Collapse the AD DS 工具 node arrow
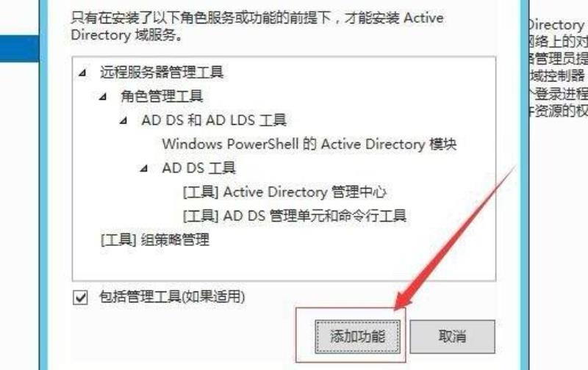Screen dimensions: 588x370 point(144,169)
